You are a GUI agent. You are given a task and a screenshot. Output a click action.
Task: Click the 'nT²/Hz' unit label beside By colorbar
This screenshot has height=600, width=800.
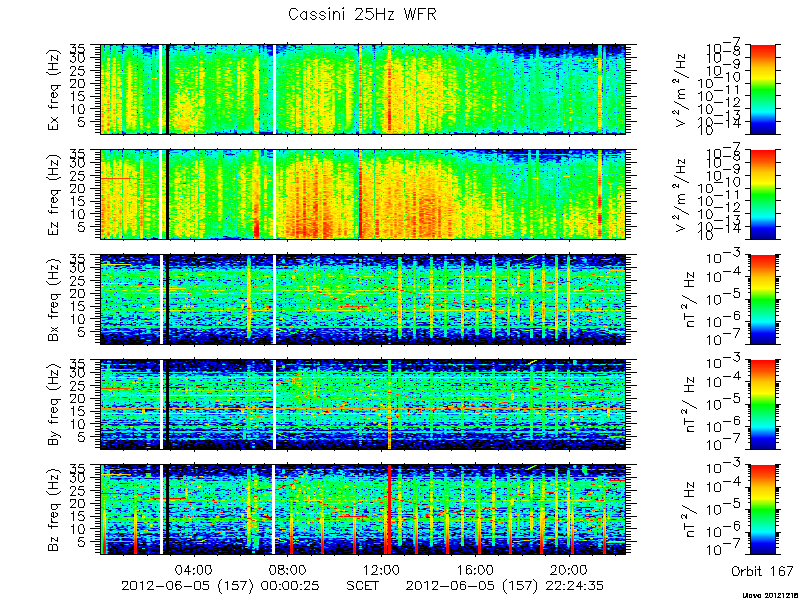tap(690, 404)
